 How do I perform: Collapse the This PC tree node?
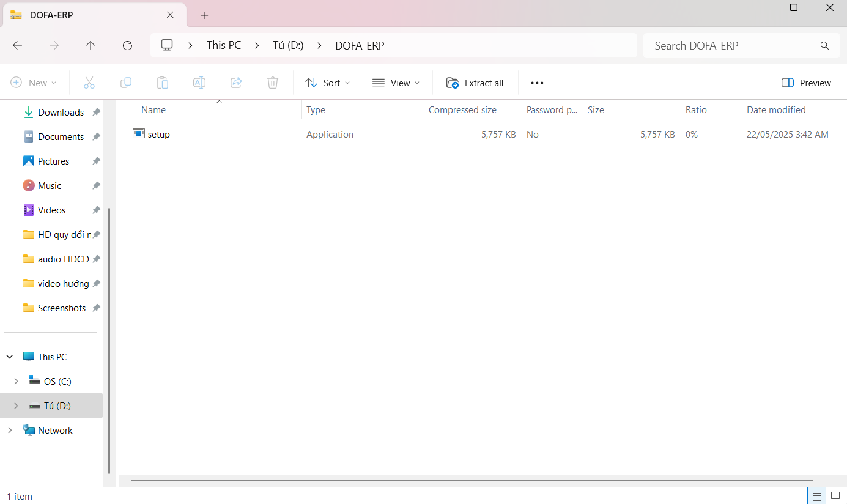pyautogui.click(x=10, y=357)
